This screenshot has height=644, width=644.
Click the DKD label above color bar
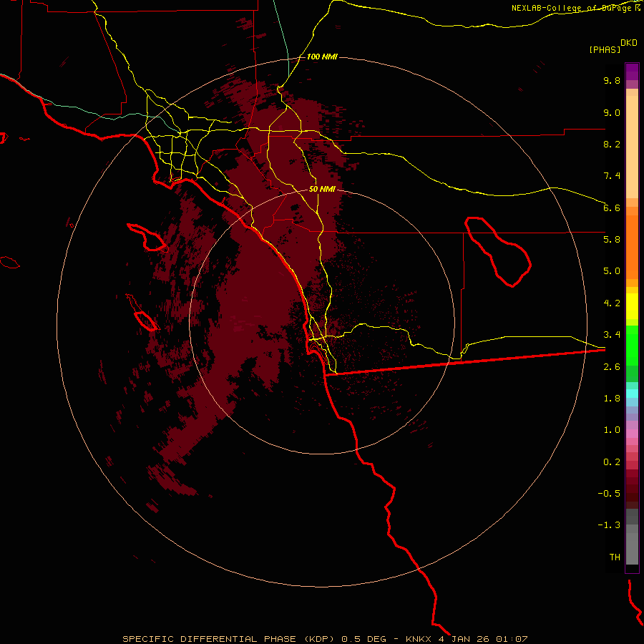point(629,43)
